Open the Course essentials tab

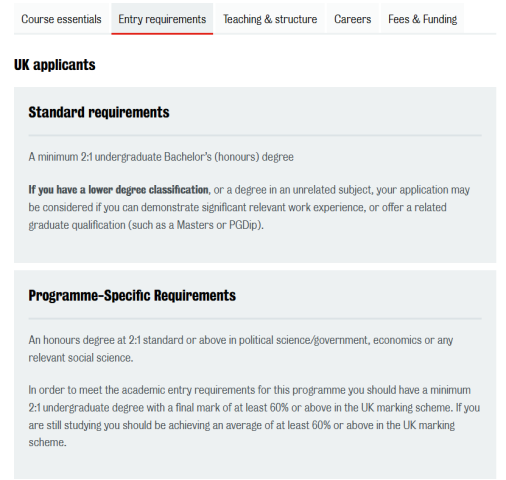click(61, 19)
